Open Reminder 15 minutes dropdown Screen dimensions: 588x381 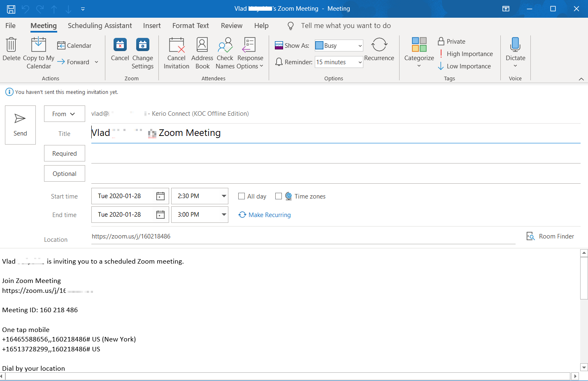coord(360,62)
